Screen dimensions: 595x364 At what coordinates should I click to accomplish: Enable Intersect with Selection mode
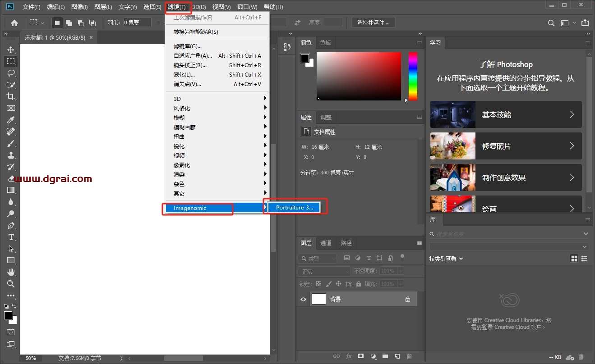(x=92, y=23)
